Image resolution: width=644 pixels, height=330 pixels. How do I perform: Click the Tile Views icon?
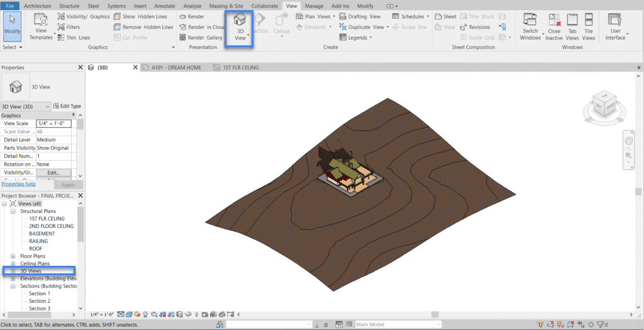tap(589, 28)
